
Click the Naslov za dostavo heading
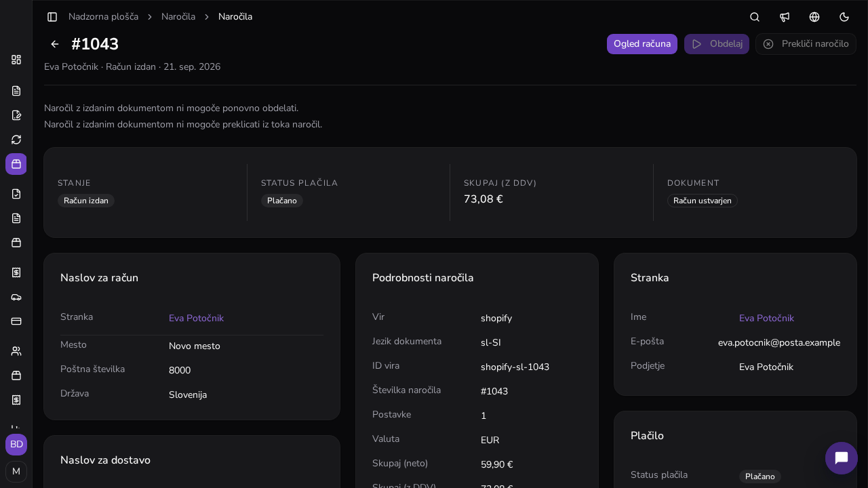coord(105,460)
